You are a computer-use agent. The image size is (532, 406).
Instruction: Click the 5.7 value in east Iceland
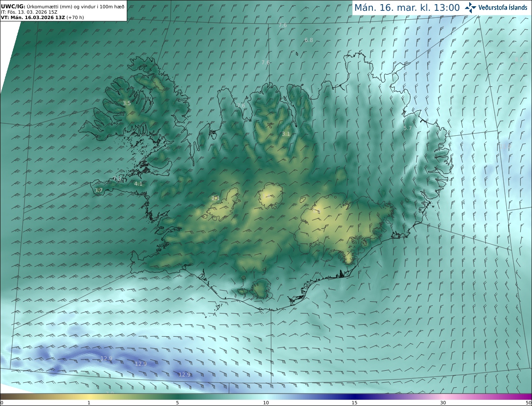click(408, 128)
